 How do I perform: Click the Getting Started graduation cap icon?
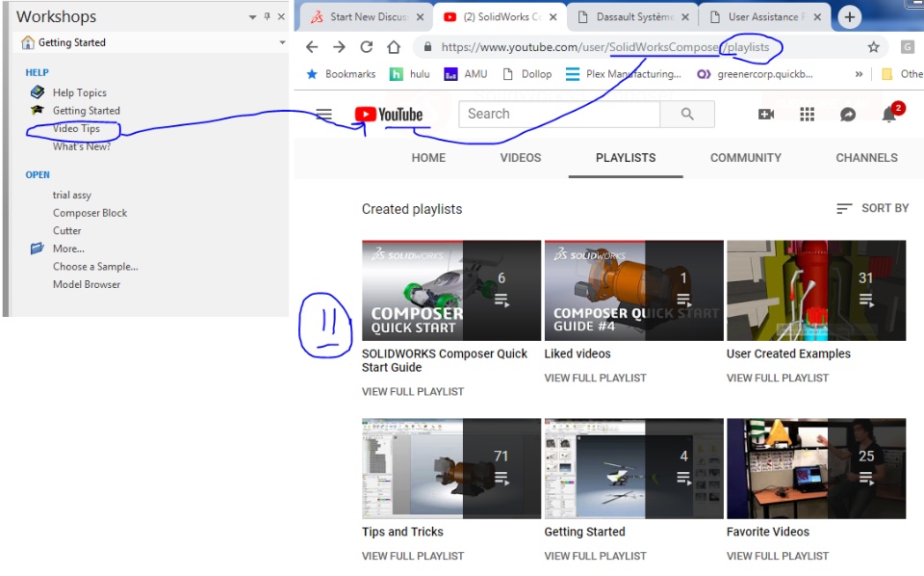point(38,110)
